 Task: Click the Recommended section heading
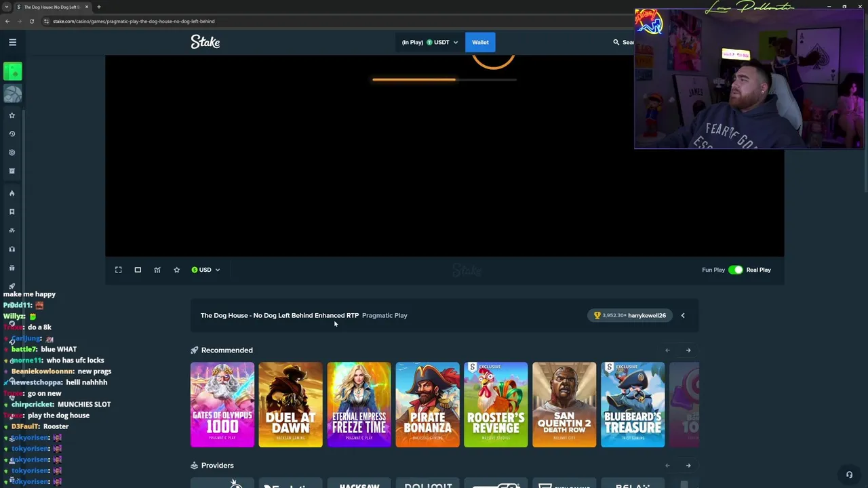226,350
